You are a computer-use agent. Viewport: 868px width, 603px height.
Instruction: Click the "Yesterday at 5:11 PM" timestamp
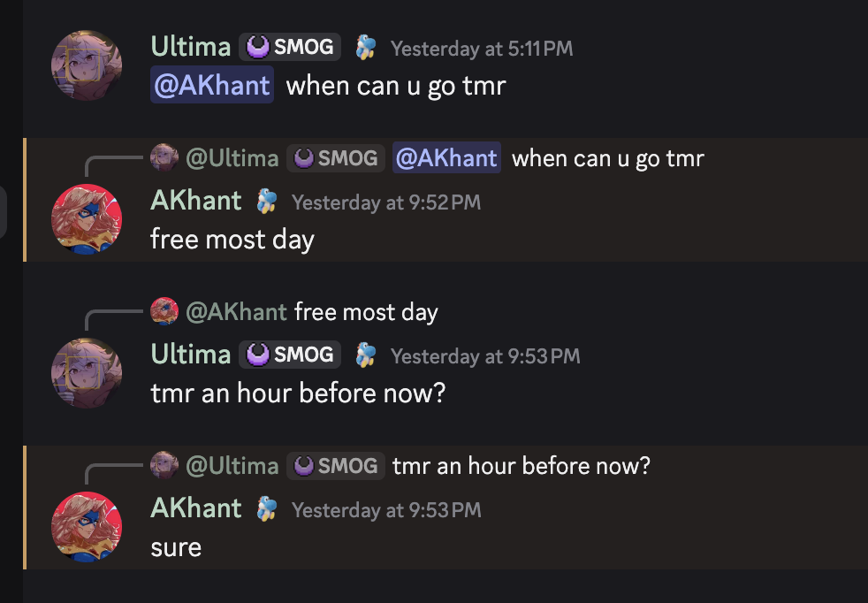[482, 49]
